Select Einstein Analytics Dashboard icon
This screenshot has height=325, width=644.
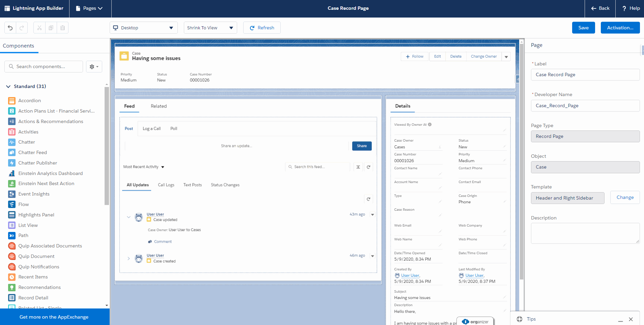12,173
